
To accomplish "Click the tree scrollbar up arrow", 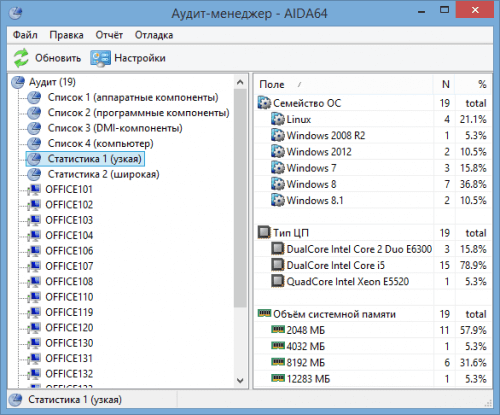I will [x=240, y=82].
